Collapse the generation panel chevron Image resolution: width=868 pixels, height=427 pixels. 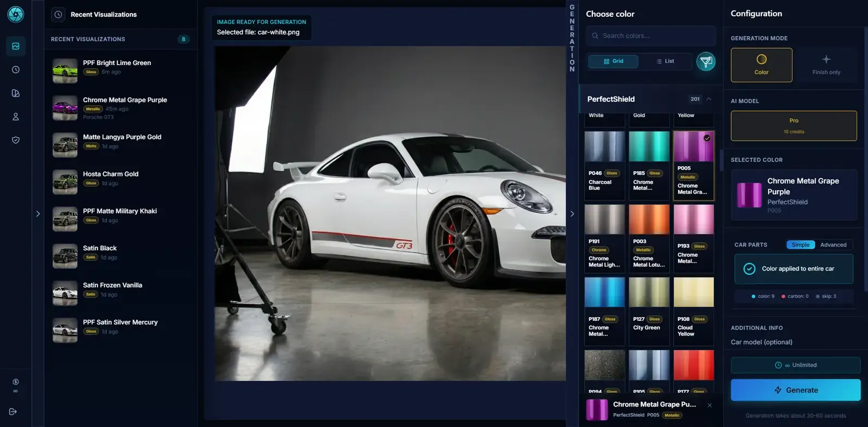coord(572,214)
